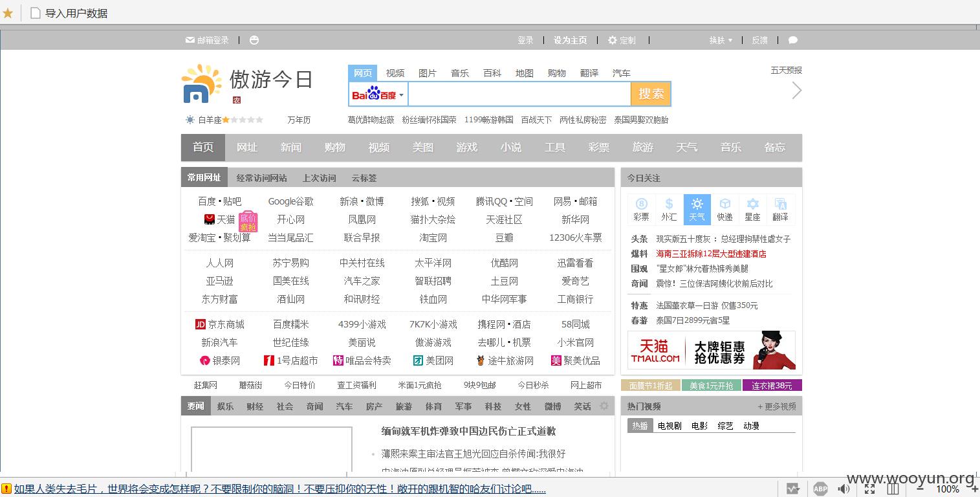Click the 美食1元开抢 promo tag
980x497 pixels.
click(712, 386)
